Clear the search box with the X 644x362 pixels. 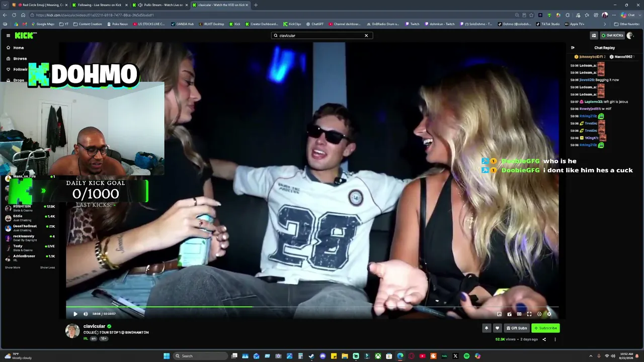pos(366,36)
